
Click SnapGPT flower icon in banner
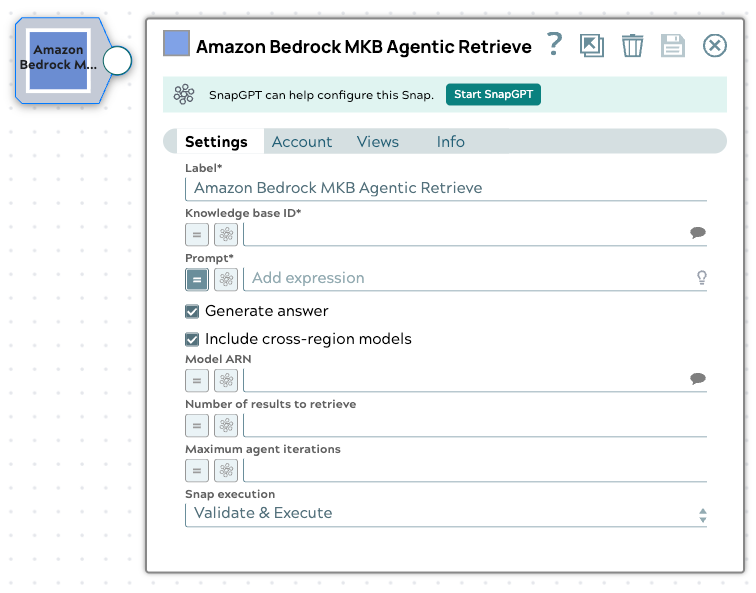coord(184,94)
